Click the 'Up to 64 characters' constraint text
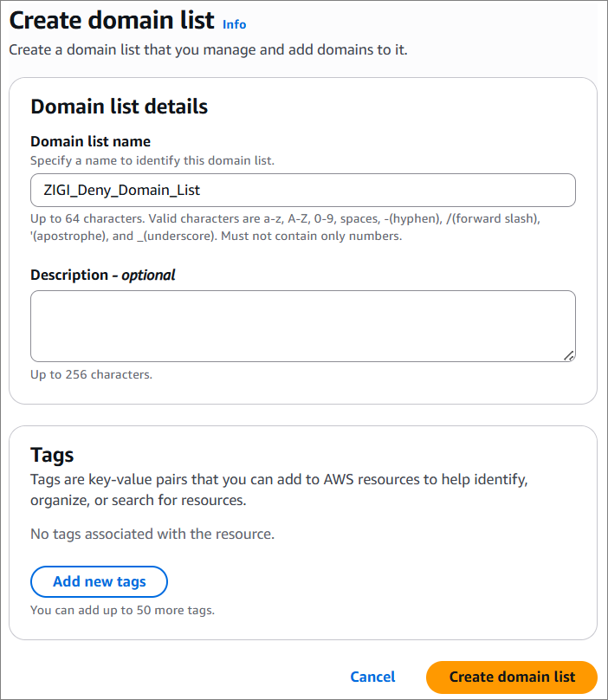The height and width of the screenshot is (700, 608). point(285,227)
